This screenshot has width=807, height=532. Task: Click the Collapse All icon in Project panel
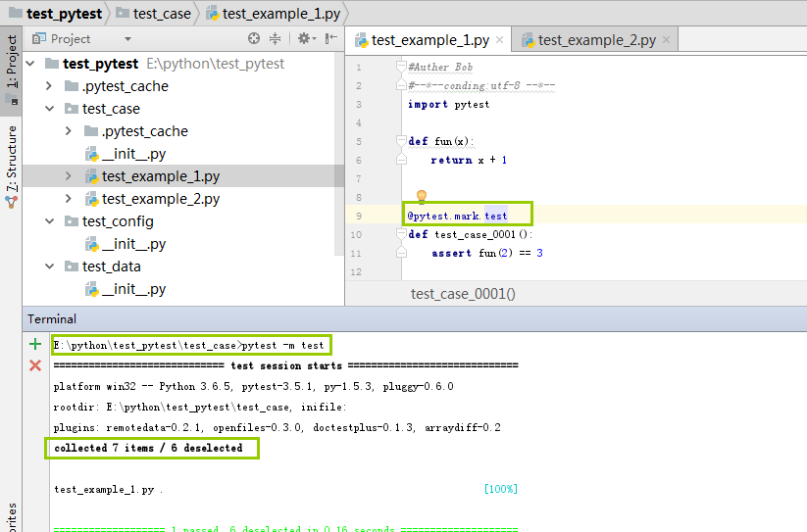pyautogui.click(x=276, y=38)
